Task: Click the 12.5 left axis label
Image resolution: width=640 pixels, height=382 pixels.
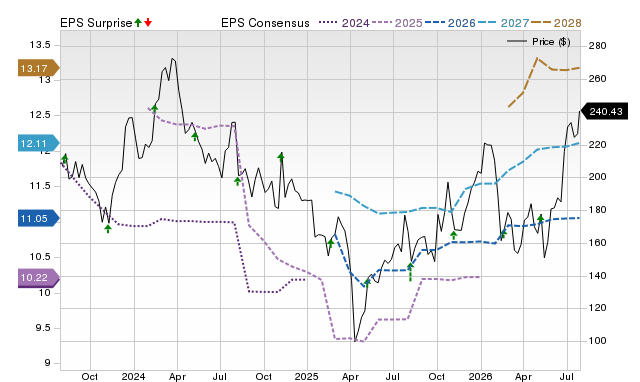Action: coord(40,115)
